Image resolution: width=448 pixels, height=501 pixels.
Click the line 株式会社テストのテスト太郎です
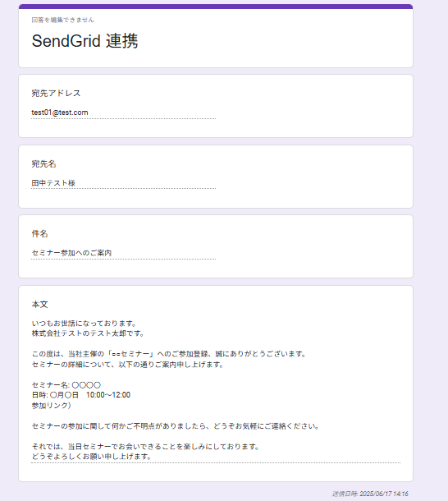point(88,333)
